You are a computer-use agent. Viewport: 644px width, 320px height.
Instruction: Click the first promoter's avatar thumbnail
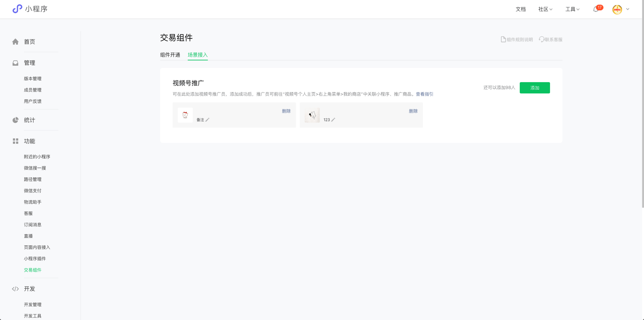[185, 115]
